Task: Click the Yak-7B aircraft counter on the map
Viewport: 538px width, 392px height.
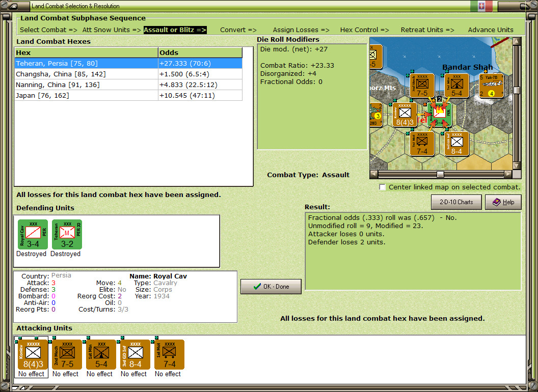Action: pos(491,86)
